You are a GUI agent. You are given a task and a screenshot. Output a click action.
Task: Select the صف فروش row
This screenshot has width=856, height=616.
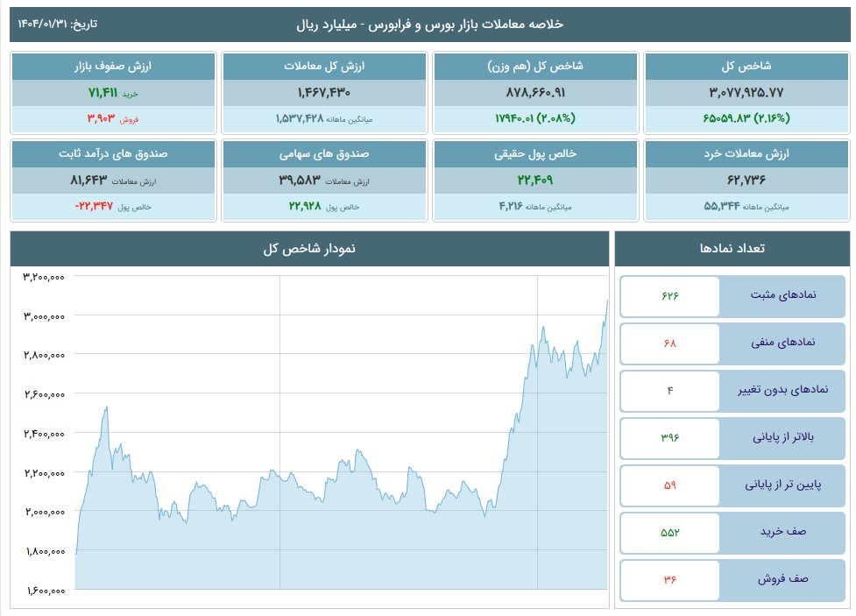pos(732,580)
